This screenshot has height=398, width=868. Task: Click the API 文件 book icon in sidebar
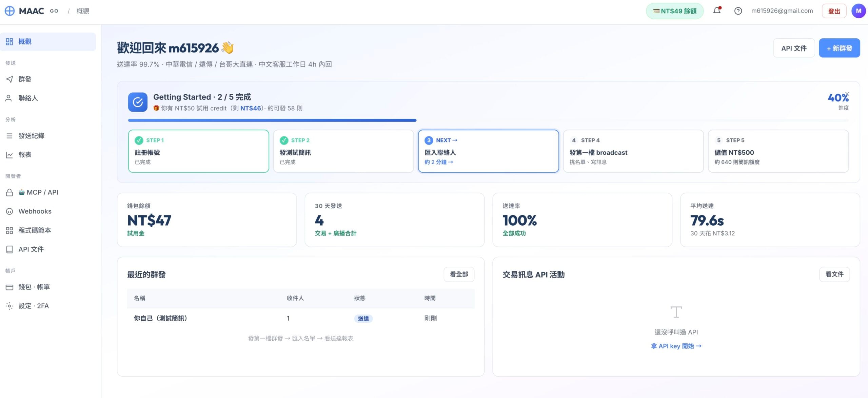point(9,249)
